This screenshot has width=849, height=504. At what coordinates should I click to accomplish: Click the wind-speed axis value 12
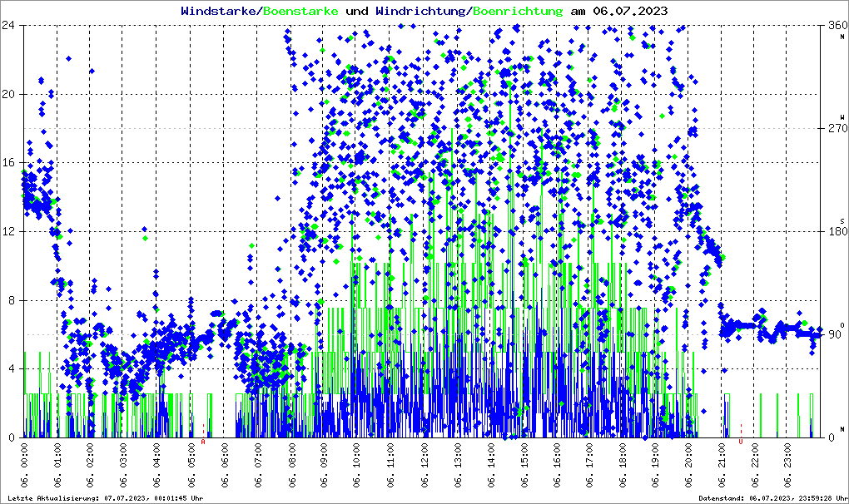pyautogui.click(x=8, y=231)
